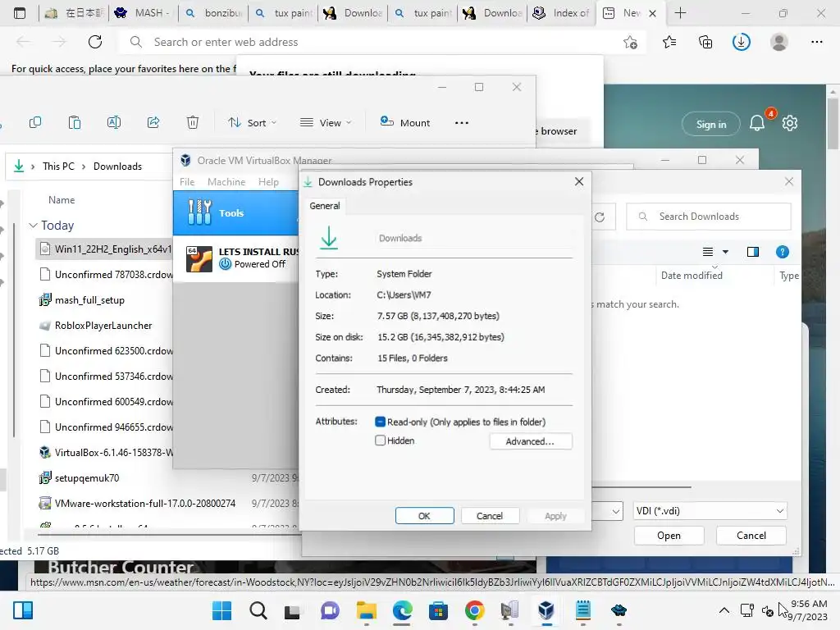The width and height of the screenshot is (840, 630).
Task: Open the Edge Collections icon
Action: pyautogui.click(x=705, y=42)
